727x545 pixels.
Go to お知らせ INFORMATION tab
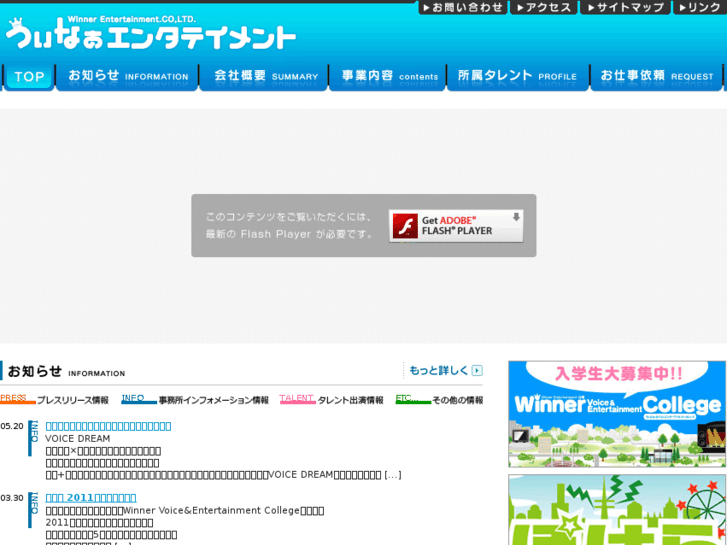pyautogui.click(x=128, y=77)
